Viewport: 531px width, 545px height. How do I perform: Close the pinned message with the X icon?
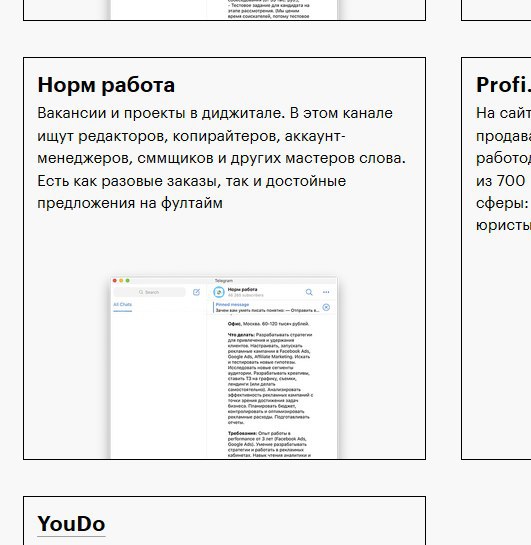click(x=326, y=307)
